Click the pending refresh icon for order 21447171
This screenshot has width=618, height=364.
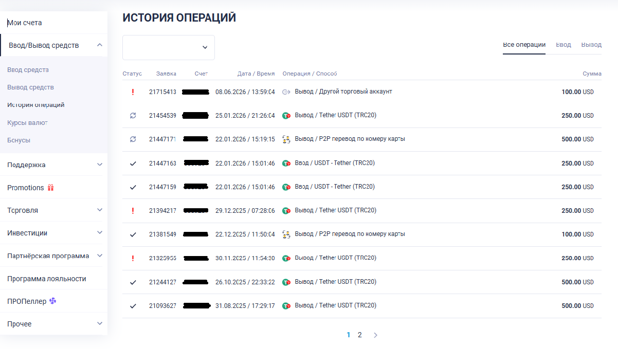133,139
